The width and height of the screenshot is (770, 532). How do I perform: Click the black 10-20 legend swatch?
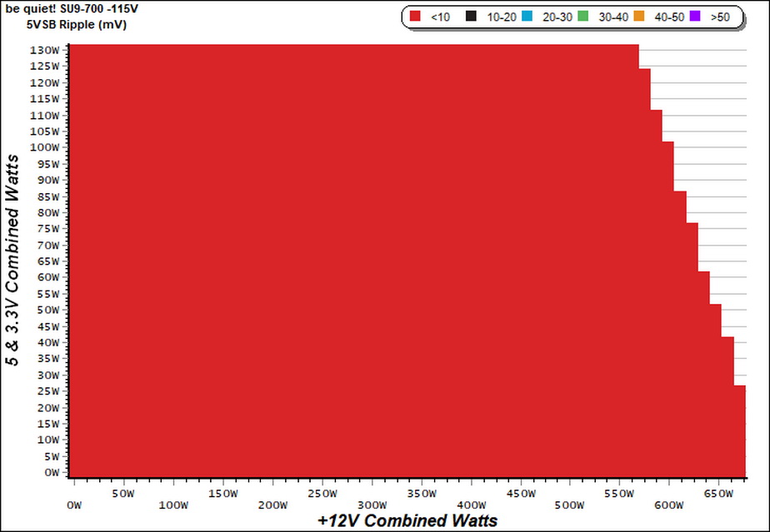pos(471,17)
